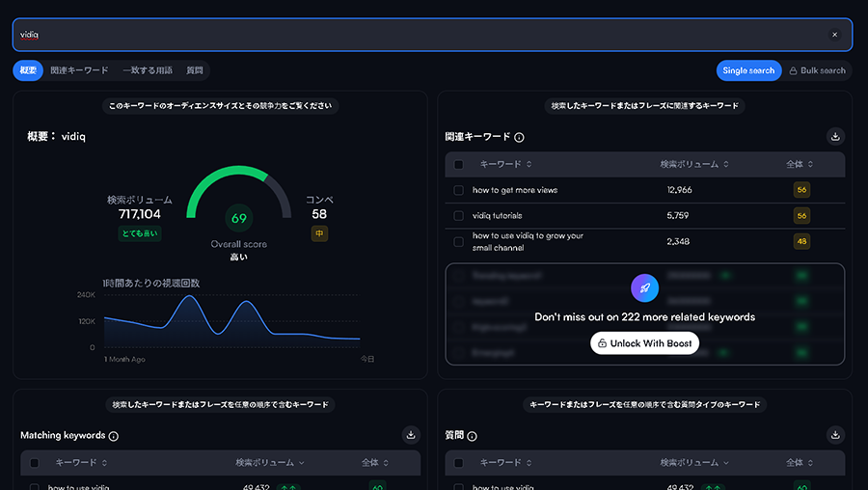The width and height of the screenshot is (868, 490).
Task: Open info icon next to Matching keywords
Action: pyautogui.click(x=114, y=436)
